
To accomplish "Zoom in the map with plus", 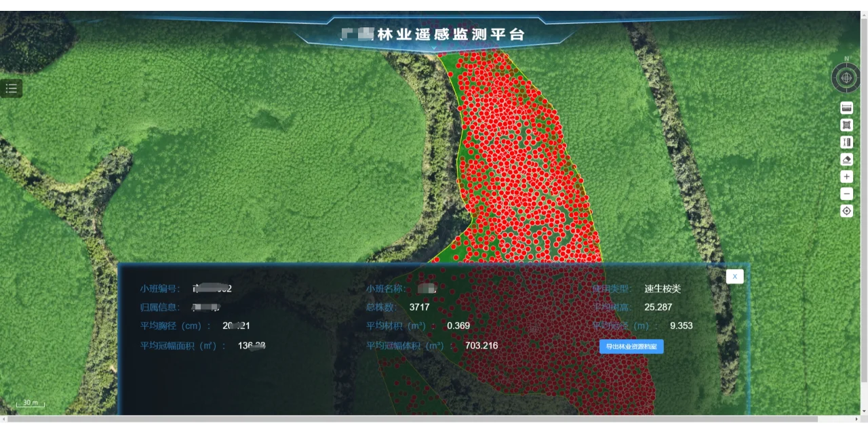I will click(x=846, y=176).
